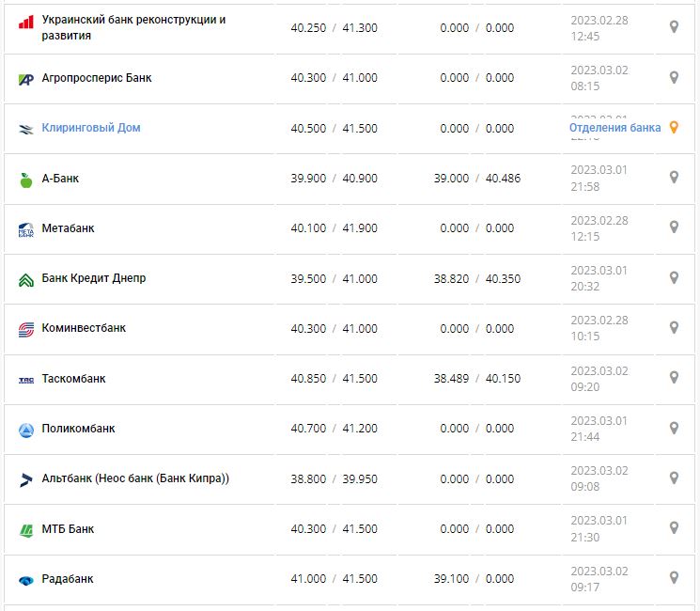The width and height of the screenshot is (700, 611).
Task: Click location pin for Радабанк row
Action: (674, 577)
